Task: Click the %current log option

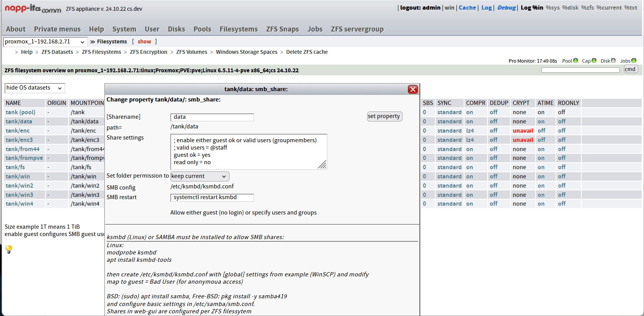Action: coord(609,8)
